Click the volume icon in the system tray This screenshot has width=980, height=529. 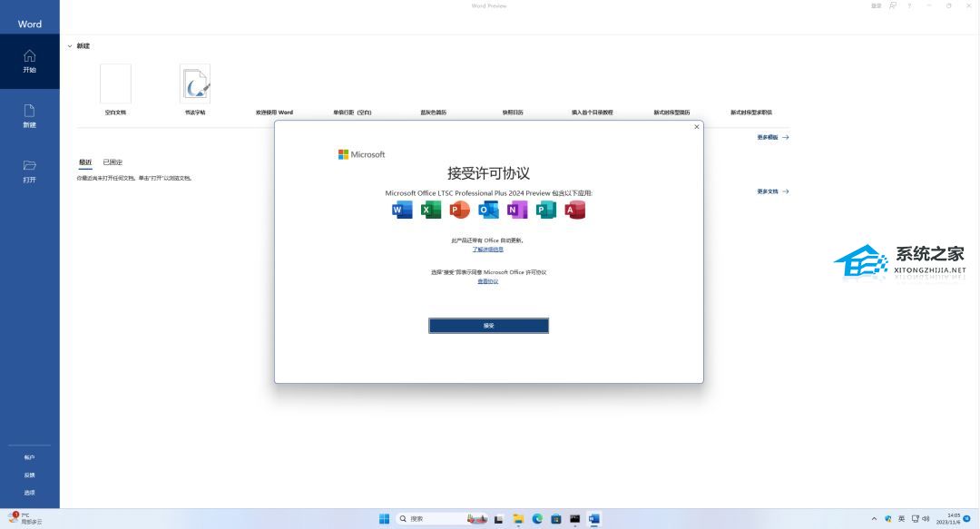926,519
